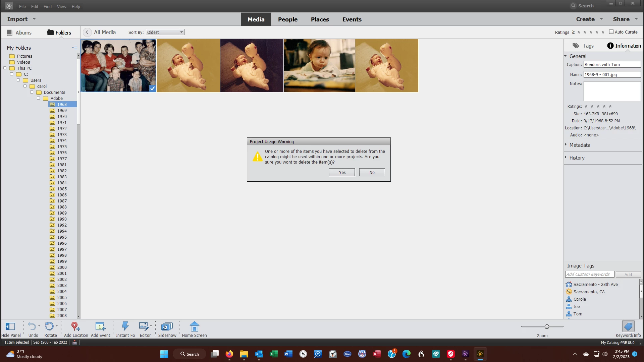Click Yes in Project Usage Warning
The height and width of the screenshot is (362, 644).
[342, 172]
